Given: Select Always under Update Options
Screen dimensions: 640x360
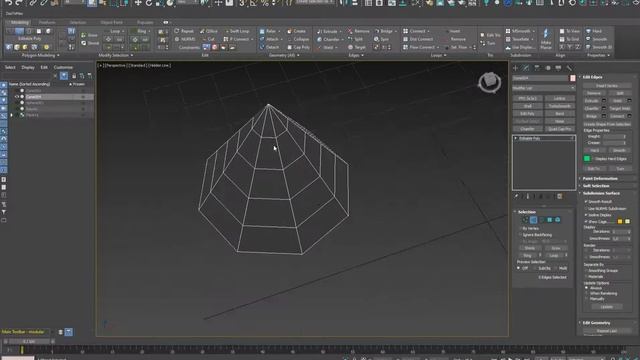Looking at the screenshot, I should point(586,288).
